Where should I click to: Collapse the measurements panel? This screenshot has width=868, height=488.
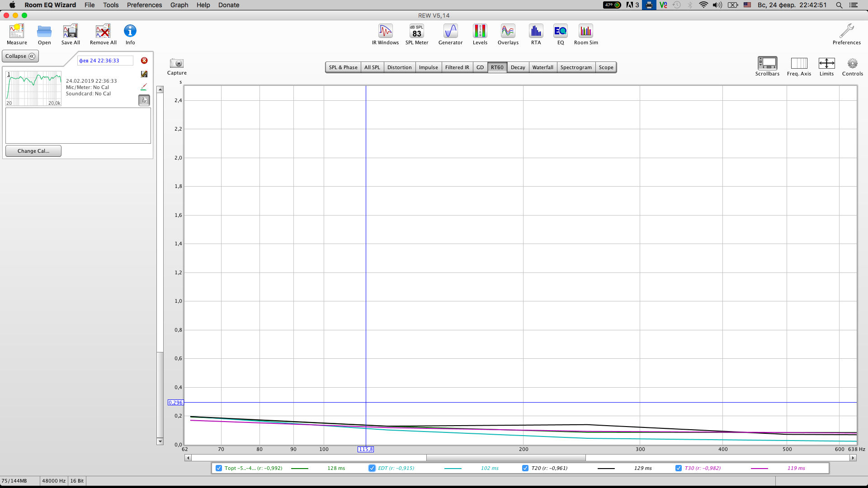(x=20, y=56)
